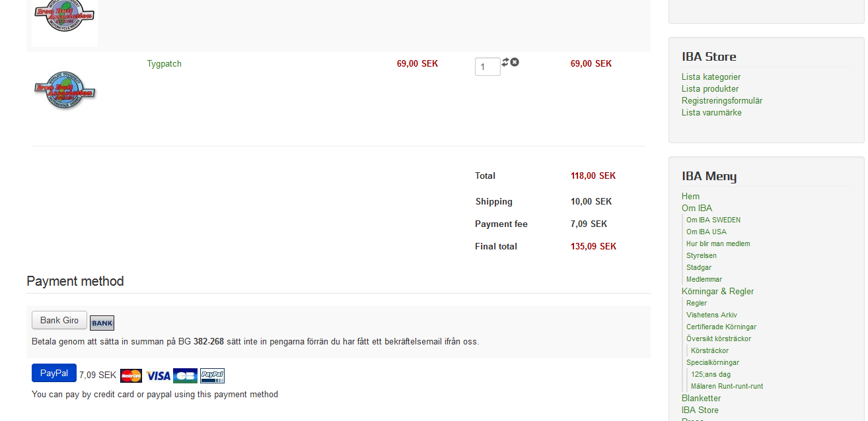868x421 pixels.
Task: Select Bank Giro payment method
Action: coord(59,320)
